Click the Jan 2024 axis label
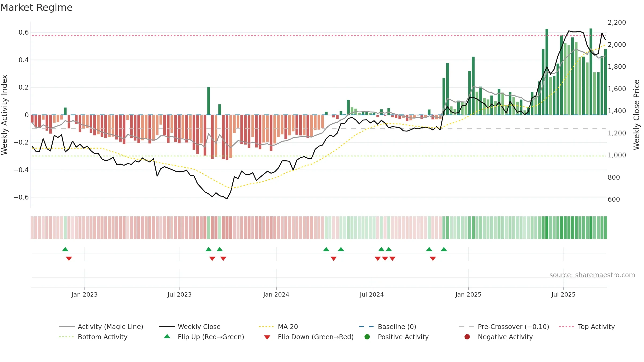Image resolution: width=644 pixels, height=362 pixels. pyautogui.click(x=276, y=294)
